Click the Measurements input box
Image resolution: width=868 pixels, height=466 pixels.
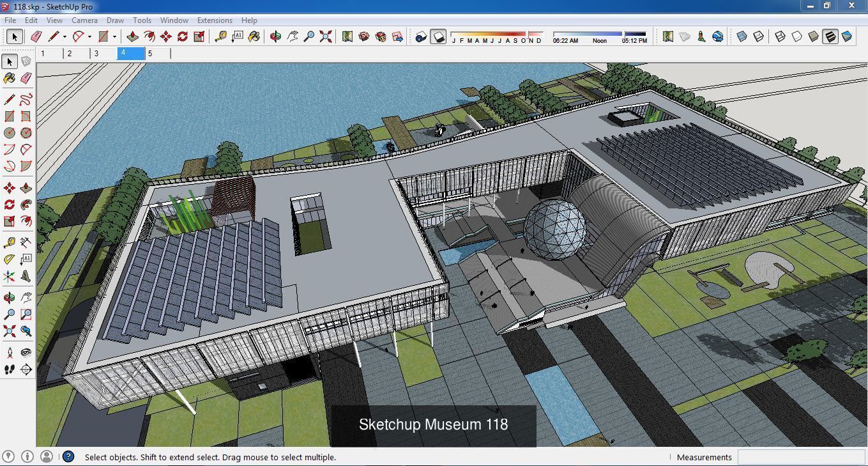pos(801,456)
